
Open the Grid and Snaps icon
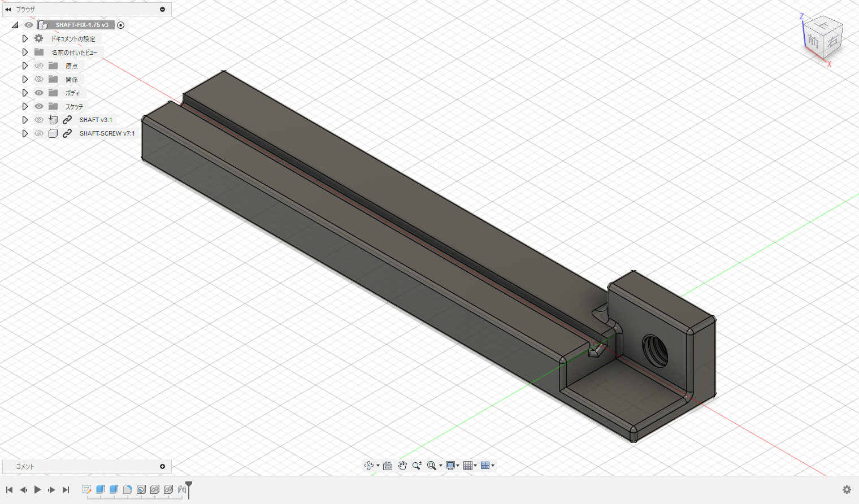(468, 466)
